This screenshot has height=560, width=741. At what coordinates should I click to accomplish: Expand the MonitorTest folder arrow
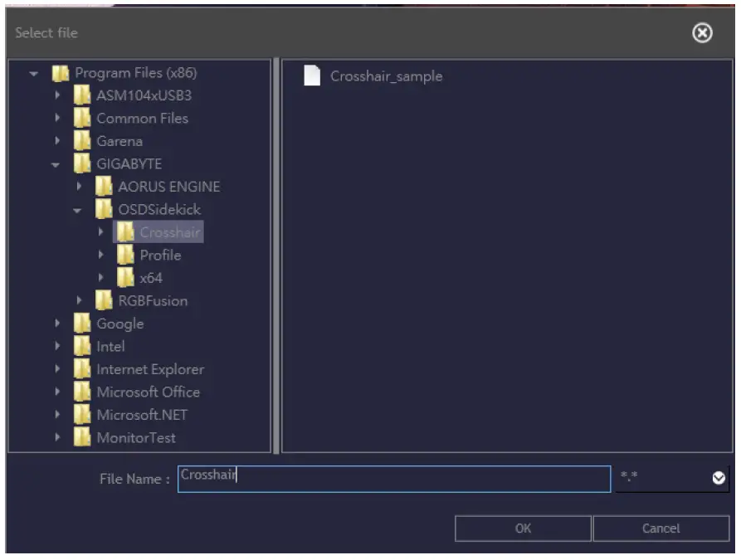57,437
